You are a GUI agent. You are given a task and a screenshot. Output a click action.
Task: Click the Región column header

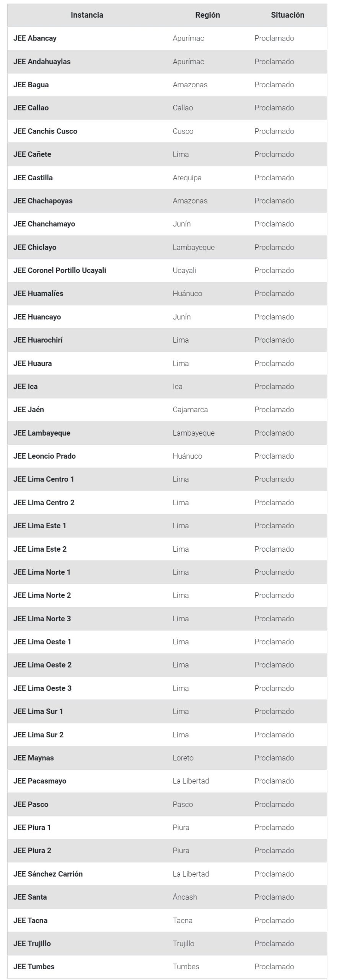coord(207,15)
